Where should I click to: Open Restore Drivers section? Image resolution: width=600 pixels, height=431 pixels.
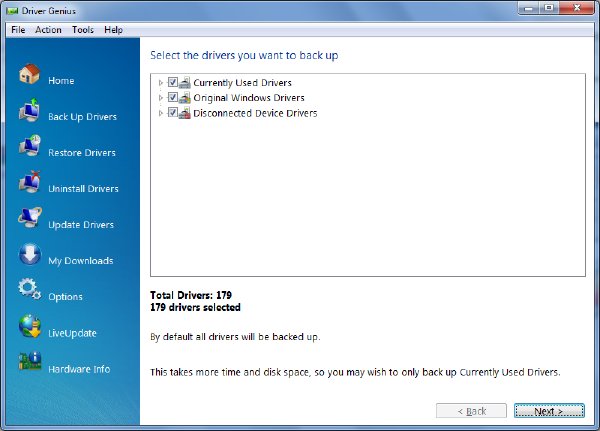point(82,153)
